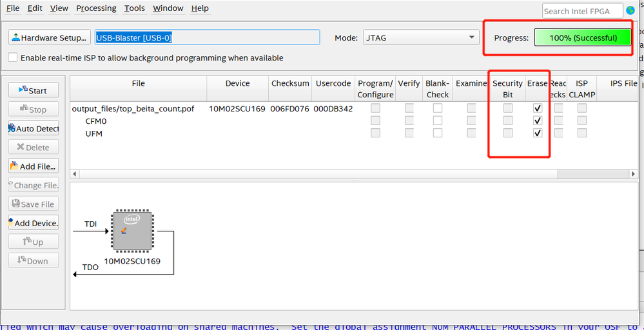644x330 pixels.
Task: Click the Start programming button
Action: pyautogui.click(x=34, y=90)
